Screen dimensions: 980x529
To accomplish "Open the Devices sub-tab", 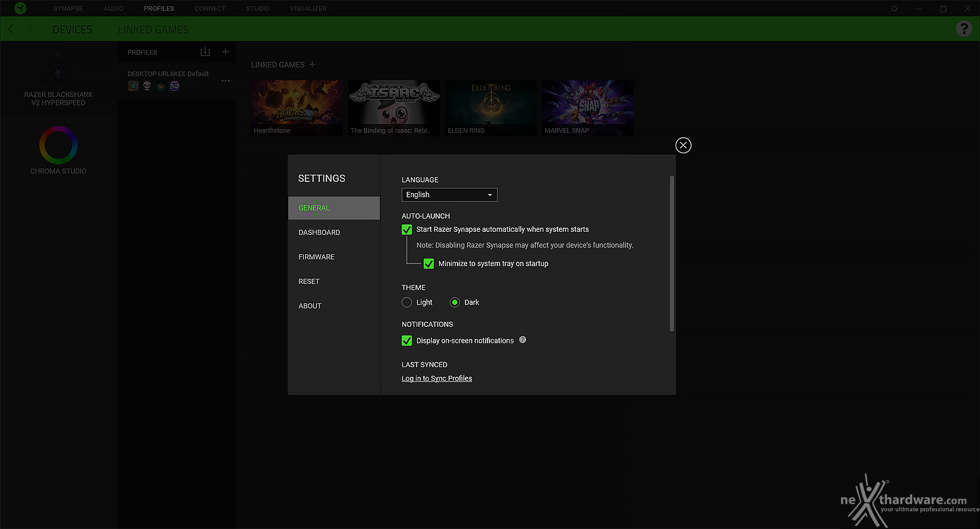I will [x=72, y=29].
